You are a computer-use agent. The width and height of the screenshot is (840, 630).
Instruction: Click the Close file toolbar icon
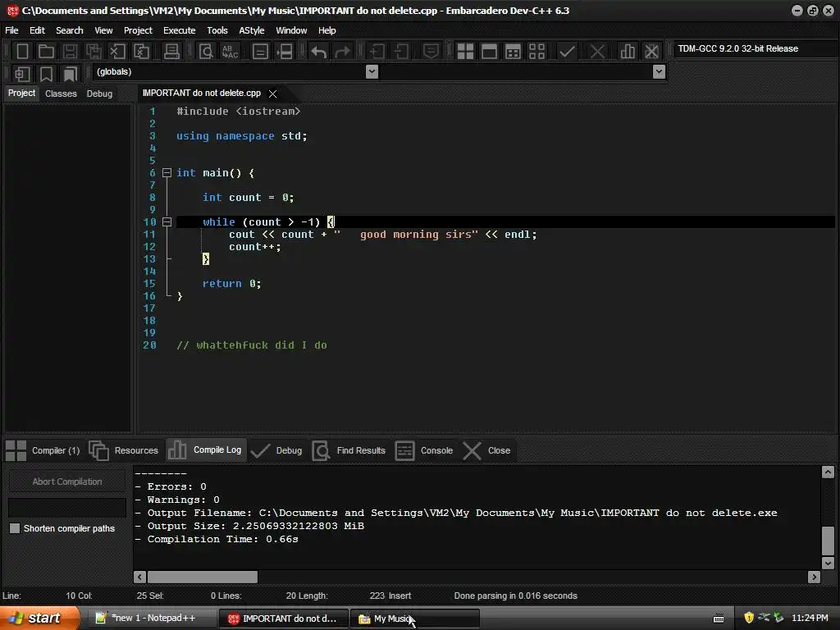(117, 52)
